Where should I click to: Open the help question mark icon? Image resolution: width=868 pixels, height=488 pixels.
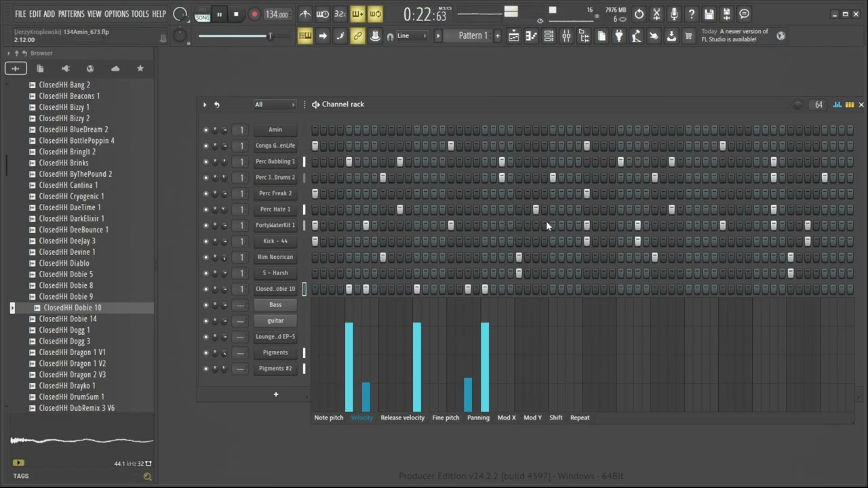[x=691, y=14]
